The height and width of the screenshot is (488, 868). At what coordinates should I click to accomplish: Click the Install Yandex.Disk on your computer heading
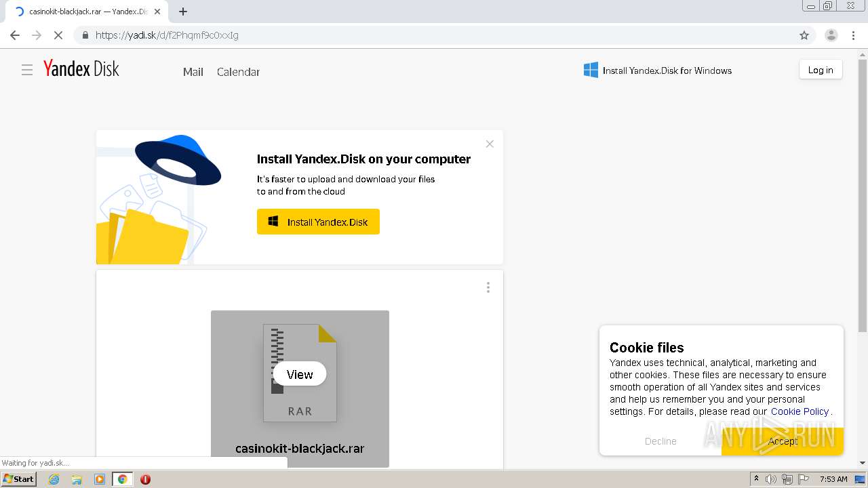pyautogui.click(x=363, y=159)
